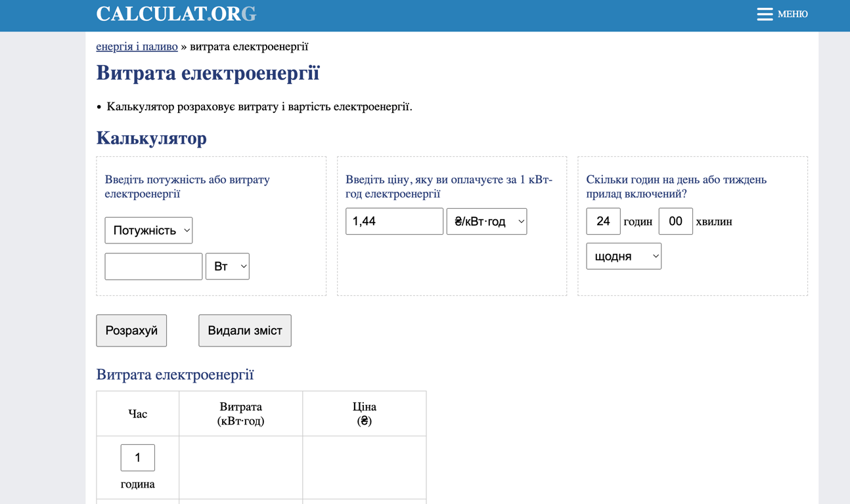Click the price field showing 1,44
Screen dimensions: 850x504
point(394,222)
